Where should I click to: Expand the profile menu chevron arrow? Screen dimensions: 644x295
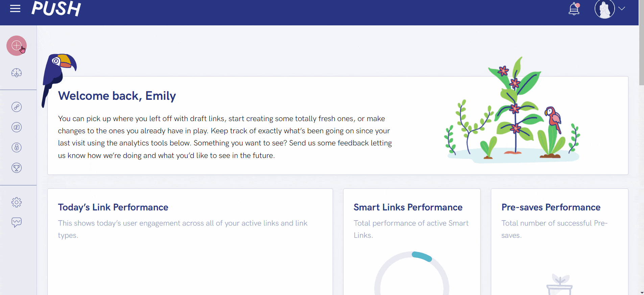click(x=621, y=8)
